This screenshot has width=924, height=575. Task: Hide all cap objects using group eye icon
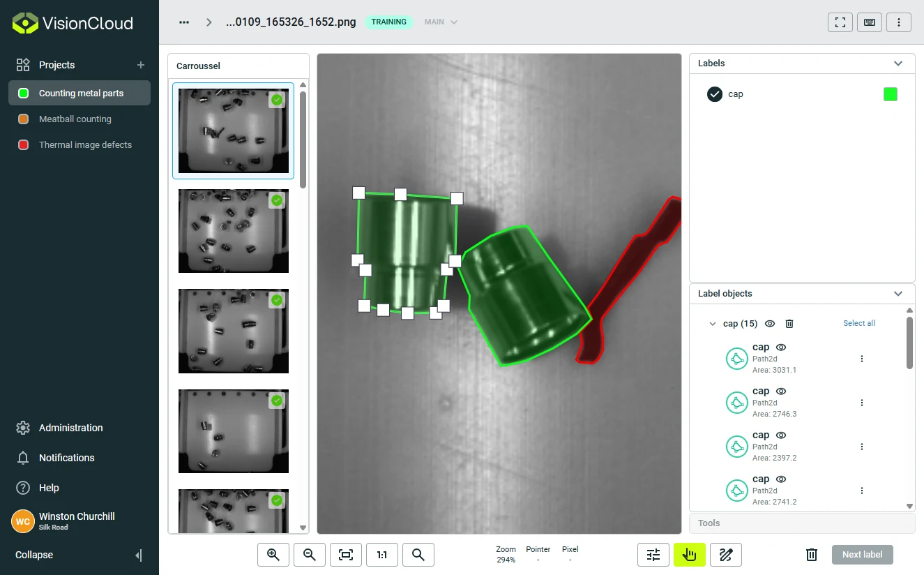(770, 324)
